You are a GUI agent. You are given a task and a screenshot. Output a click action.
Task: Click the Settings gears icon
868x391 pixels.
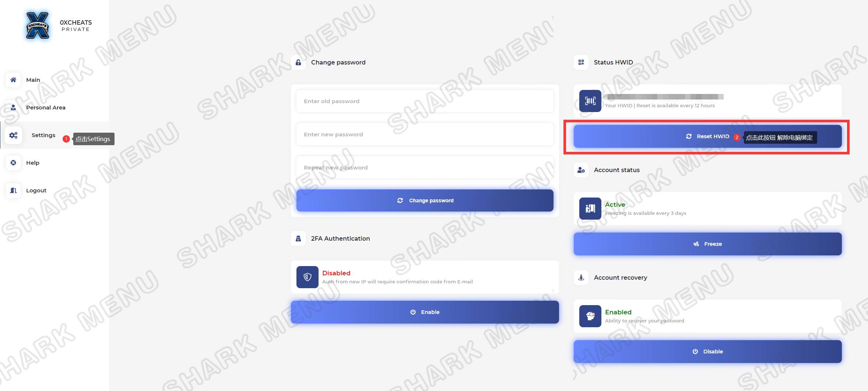[13, 135]
